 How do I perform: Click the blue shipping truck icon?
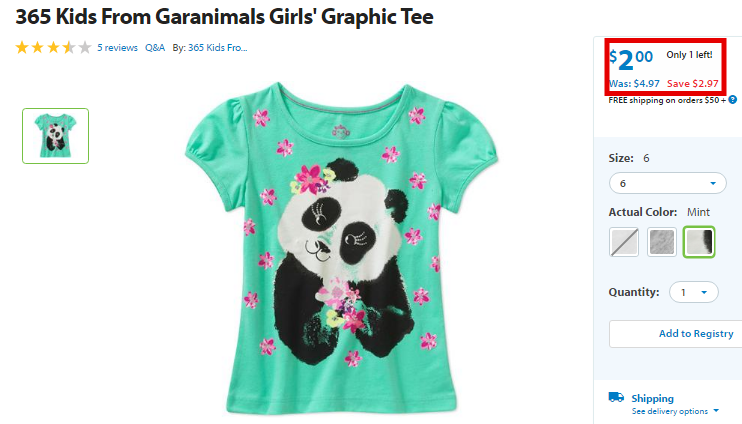point(616,397)
